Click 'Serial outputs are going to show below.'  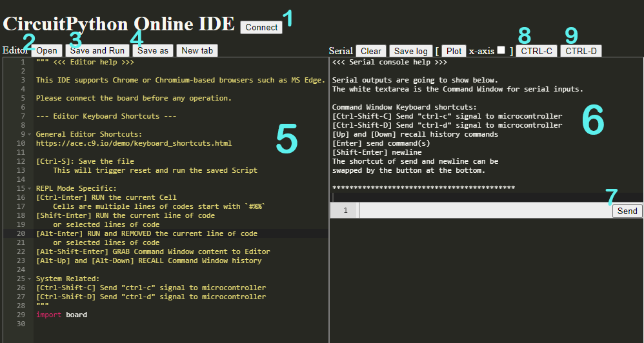coord(415,80)
